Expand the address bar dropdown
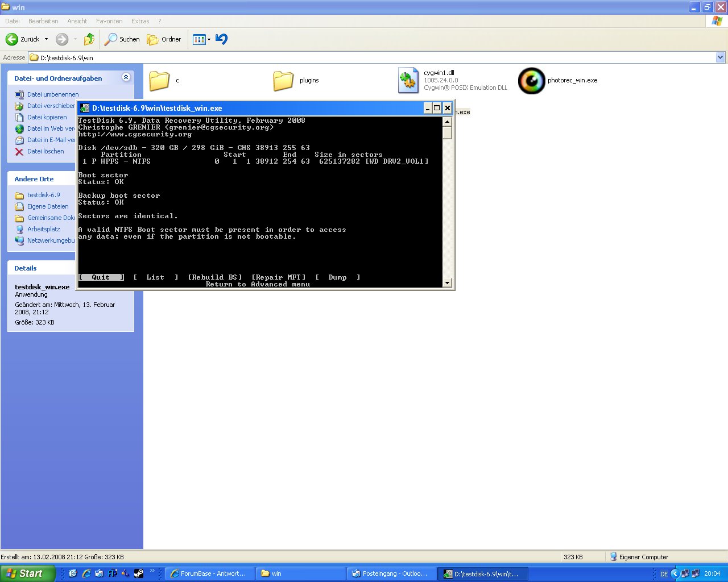728x582 pixels. pyautogui.click(x=721, y=57)
